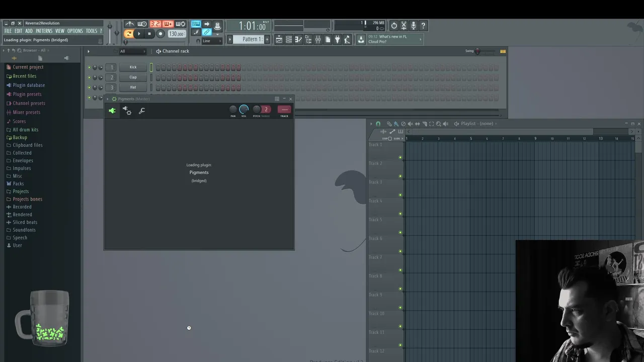The height and width of the screenshot is (362, 644).
Task: Select the playlist zoom tool icon
Action: [x=438, y=124]
